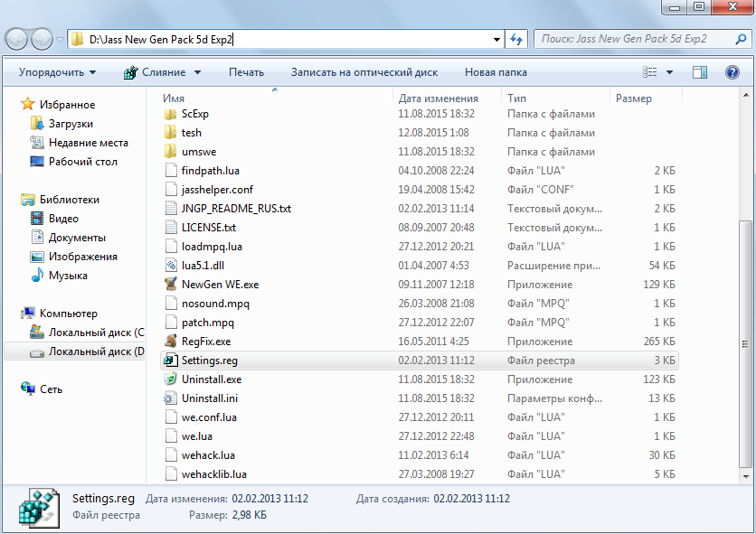This screenshot has height=534, width=756.
Task: Select the JNGP_README_RUS.txt file icon
Action: point(171,208)
